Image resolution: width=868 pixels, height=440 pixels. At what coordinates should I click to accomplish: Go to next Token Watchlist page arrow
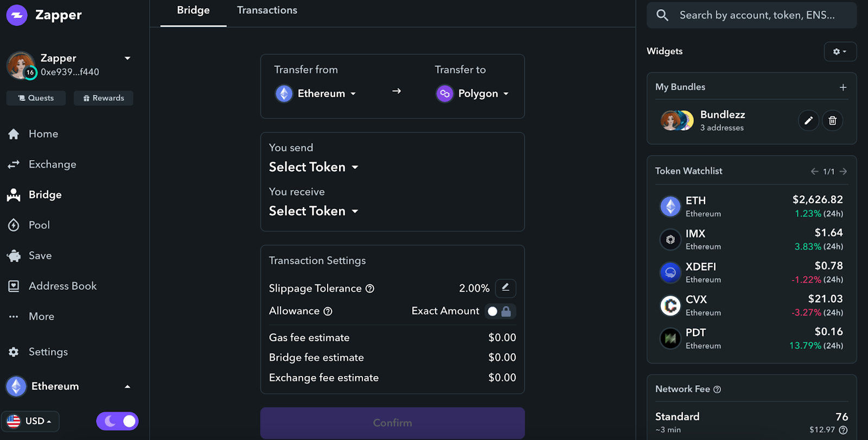click(843, 171)
